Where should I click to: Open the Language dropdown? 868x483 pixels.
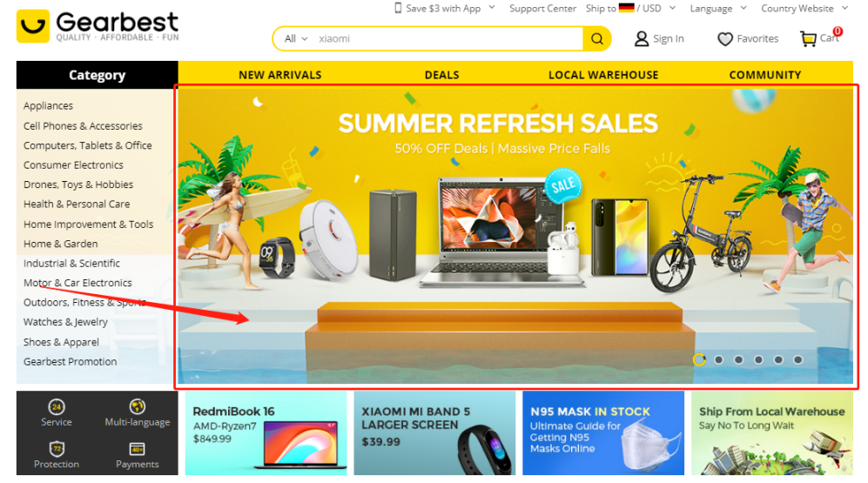[718, 9]
